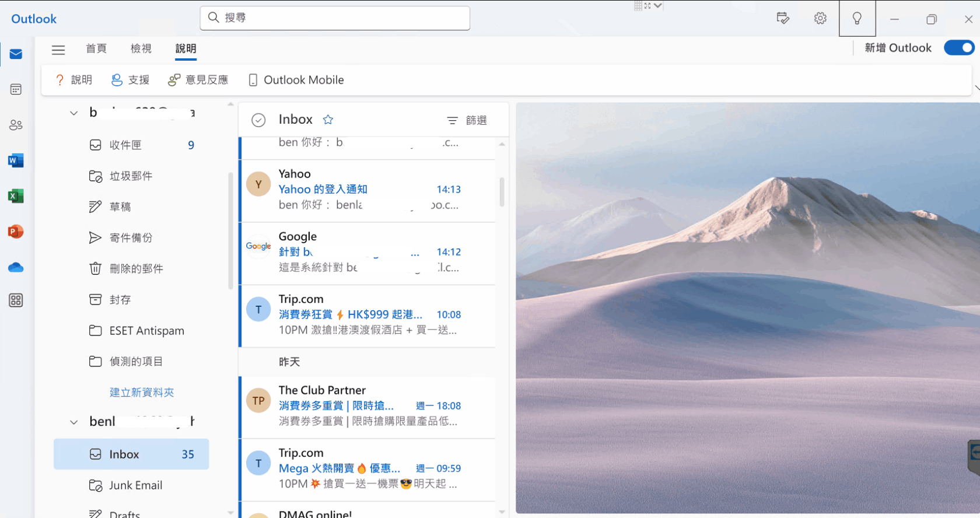Click the folder pane scrollbar thumb
The width and height of the screenshot is (980, 518).
(x=230, y=231)
